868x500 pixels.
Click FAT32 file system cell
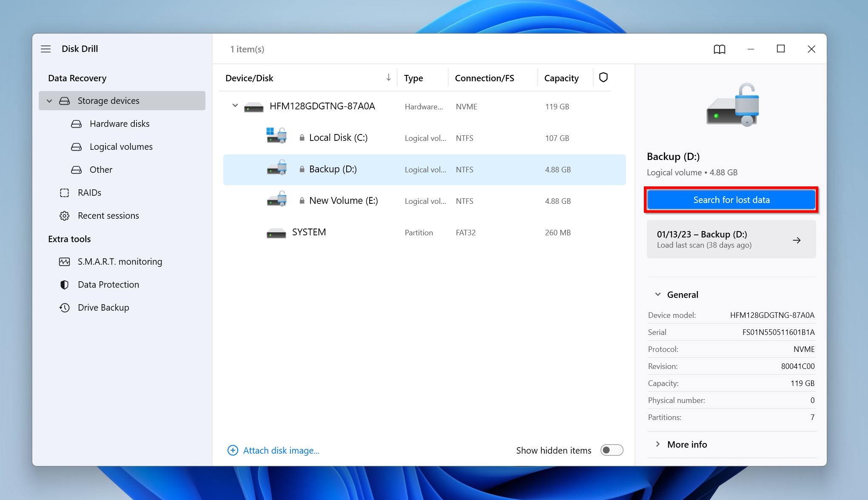pos(466,232)
